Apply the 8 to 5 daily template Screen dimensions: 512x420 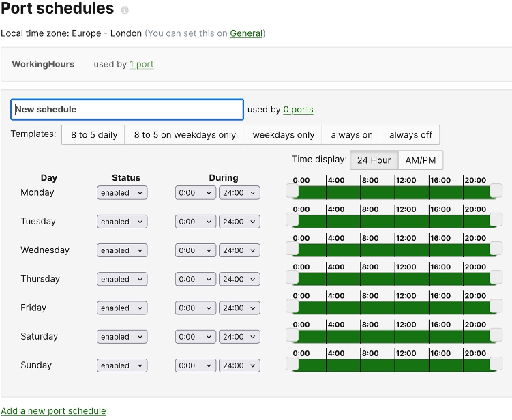click(x=93, y=134)
